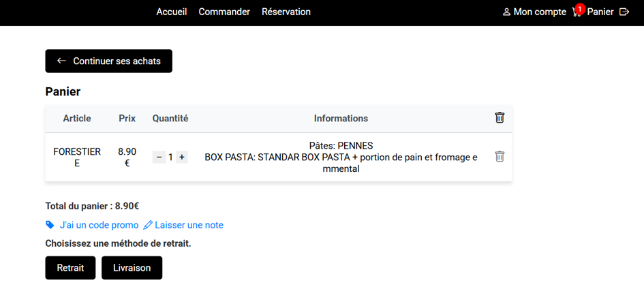Open the Réservation menu item

click(x=286, y=12)
